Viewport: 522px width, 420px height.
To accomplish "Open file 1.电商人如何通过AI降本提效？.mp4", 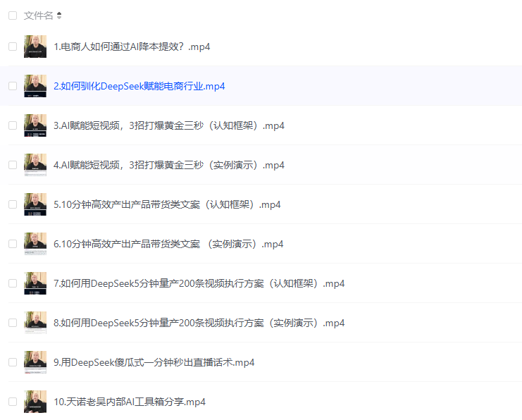I will [x=132, y=47].
